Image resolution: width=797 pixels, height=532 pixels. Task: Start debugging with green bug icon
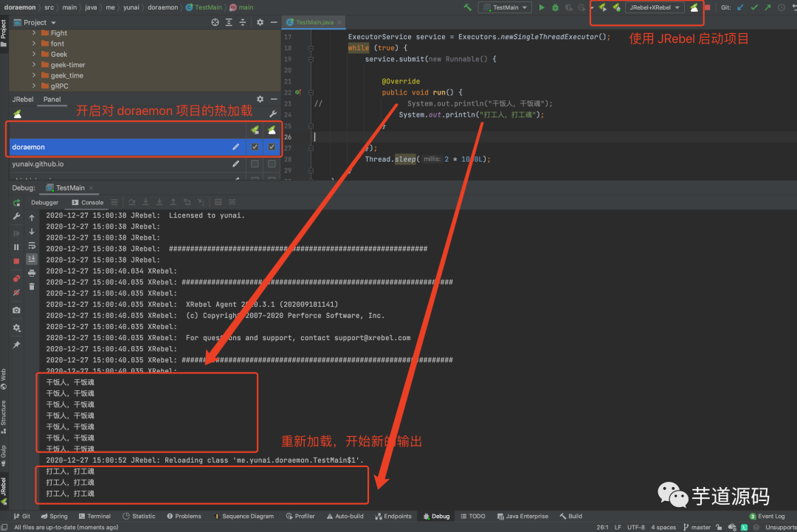(555, 7)
